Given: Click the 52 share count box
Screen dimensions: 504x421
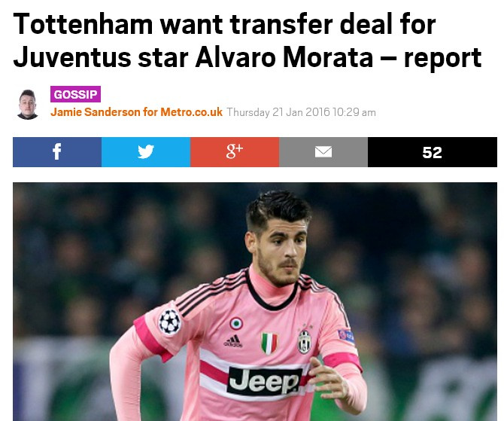Looking at the screenshot, I should tap(433, 152).
